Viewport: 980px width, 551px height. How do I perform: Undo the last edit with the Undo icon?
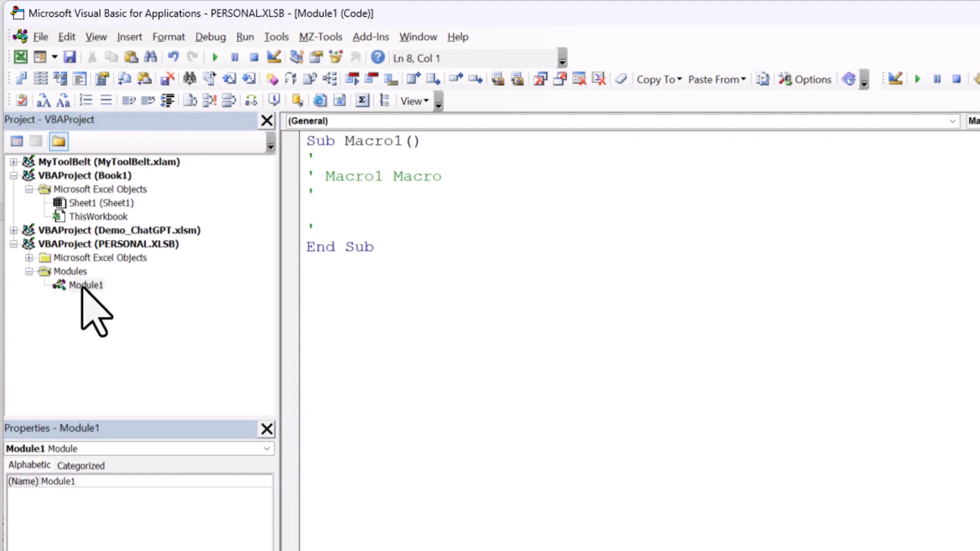click(173, 57)
